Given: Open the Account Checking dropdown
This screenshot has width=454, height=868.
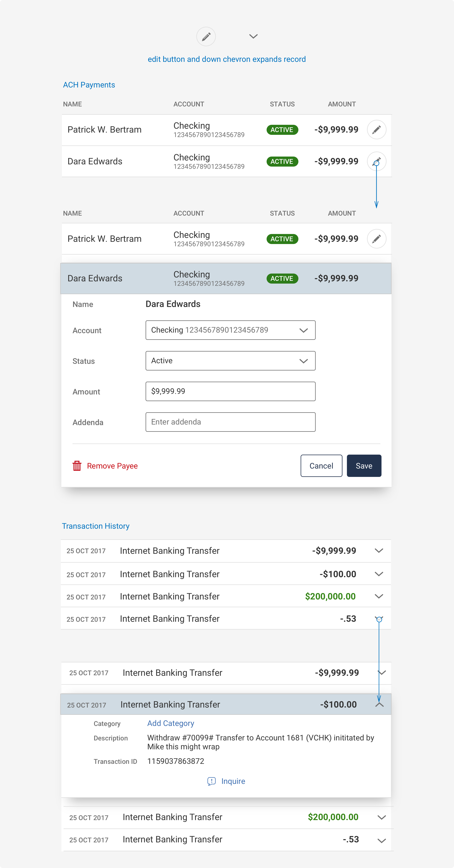Looking at the screenshot, I should point(230,330).
